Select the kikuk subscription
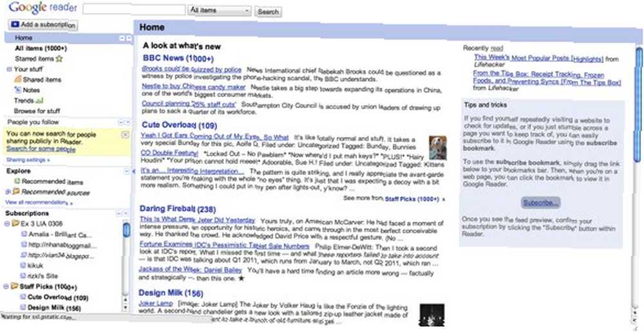This screenshot has width=644, height=332. pyautogui.click(x=35, y=266)
